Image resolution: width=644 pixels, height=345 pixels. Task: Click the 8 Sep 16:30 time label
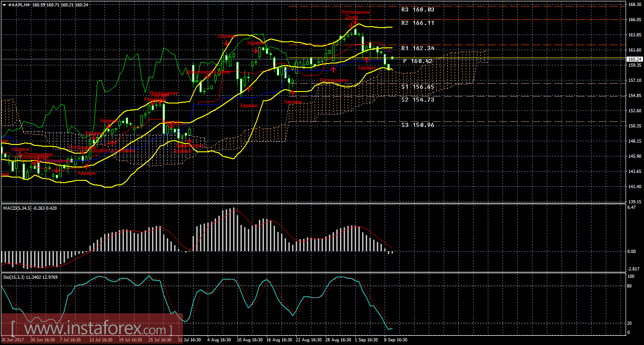(396, 340)
